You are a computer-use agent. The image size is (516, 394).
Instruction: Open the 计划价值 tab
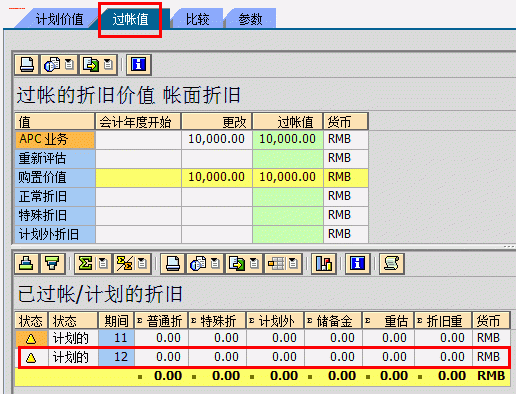point(59,19)
